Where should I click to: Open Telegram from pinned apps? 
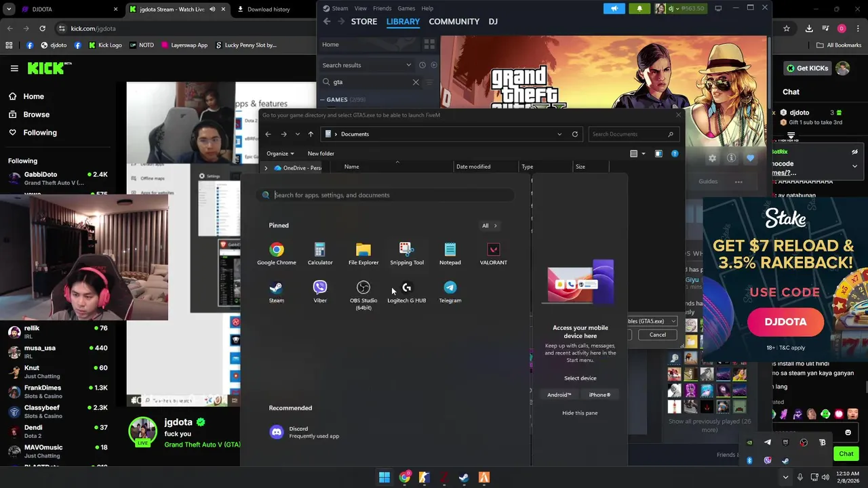(450, 291)
